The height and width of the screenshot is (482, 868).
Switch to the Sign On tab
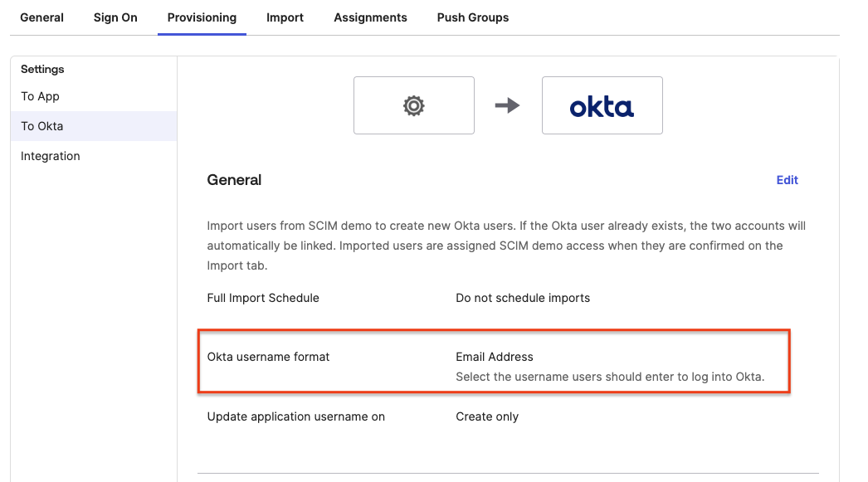[115, 17]
